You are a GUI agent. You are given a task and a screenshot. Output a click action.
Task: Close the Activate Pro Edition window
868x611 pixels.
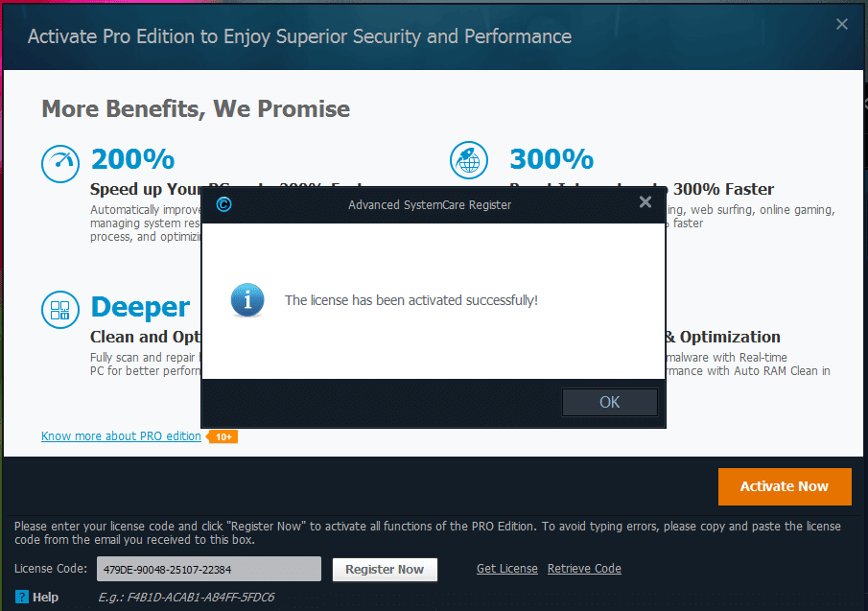(841, 24)
